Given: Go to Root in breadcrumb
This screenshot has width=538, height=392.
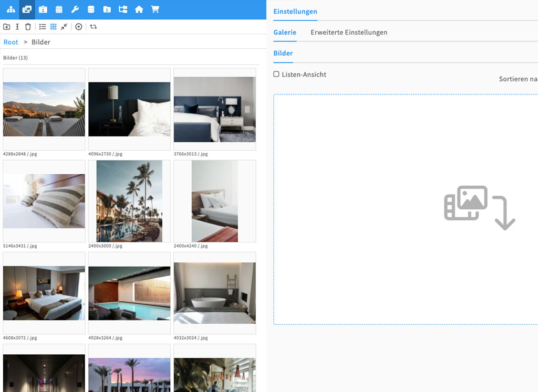Looking at the screenshot, I should pos(11,42).
